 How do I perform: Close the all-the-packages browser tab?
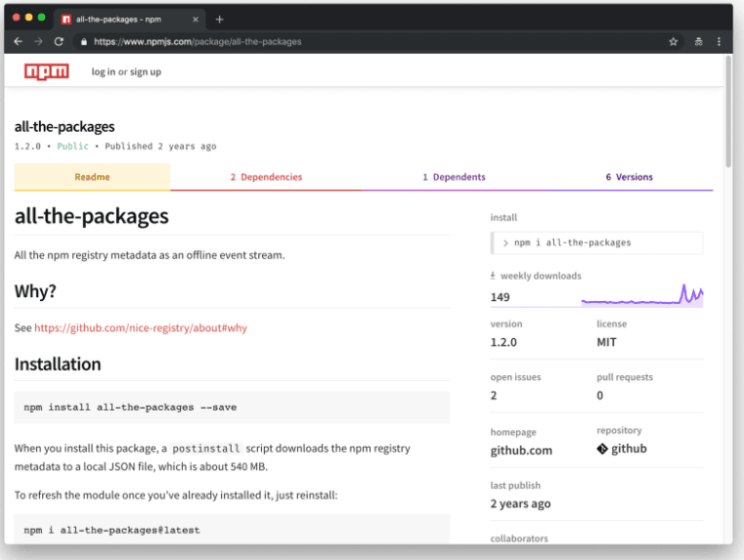[x=195, y=19]
